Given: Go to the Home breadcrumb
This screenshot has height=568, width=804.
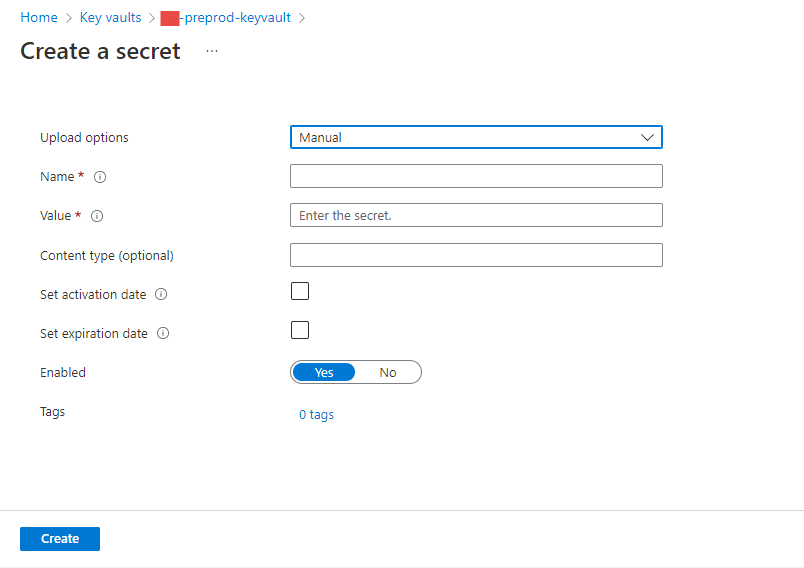Looking at the screenshot, I should tap(39, 18).
